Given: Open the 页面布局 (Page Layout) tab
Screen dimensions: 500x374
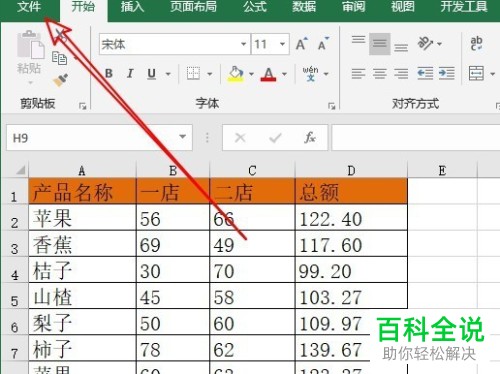Looking at the screenshot, I should (x=193, y=7).
